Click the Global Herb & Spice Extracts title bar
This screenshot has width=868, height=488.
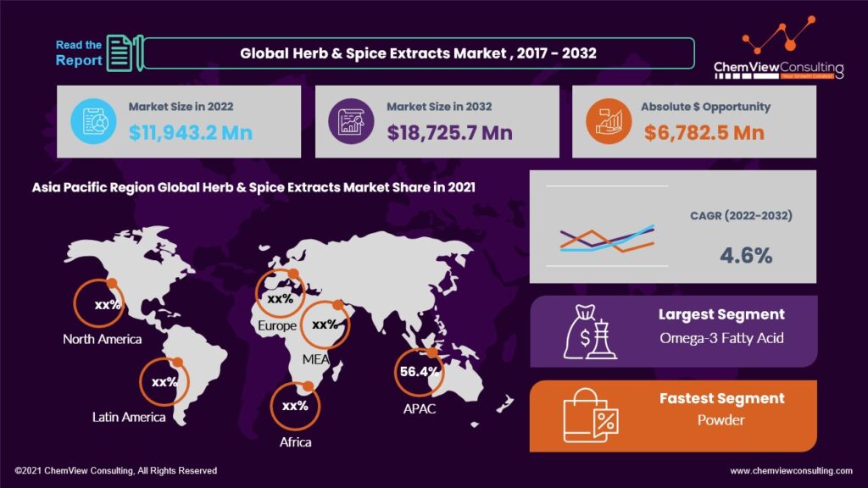[x=418, y=53]
